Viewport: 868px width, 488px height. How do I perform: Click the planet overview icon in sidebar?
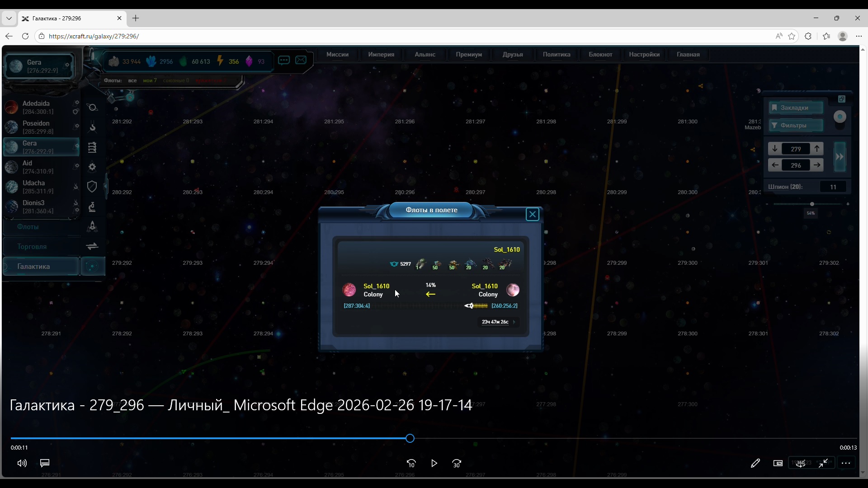tap(92, 108)
